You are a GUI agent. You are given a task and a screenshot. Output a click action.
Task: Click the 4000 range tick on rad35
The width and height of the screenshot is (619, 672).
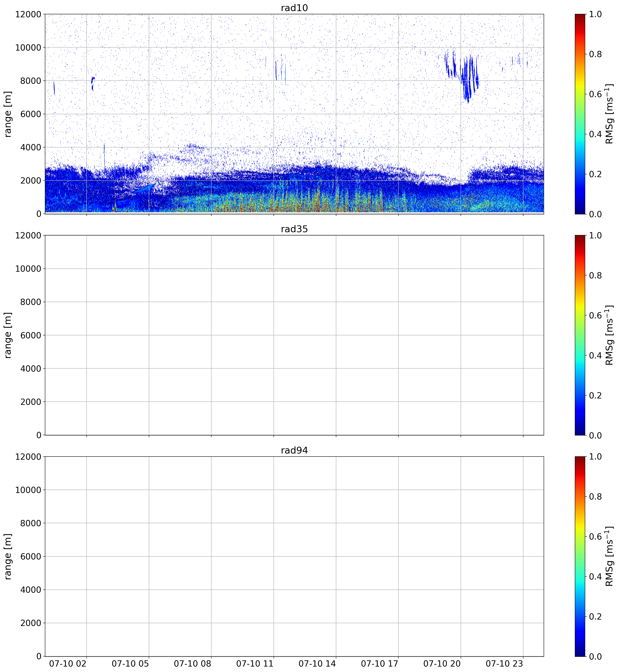[x=31, y=368]
